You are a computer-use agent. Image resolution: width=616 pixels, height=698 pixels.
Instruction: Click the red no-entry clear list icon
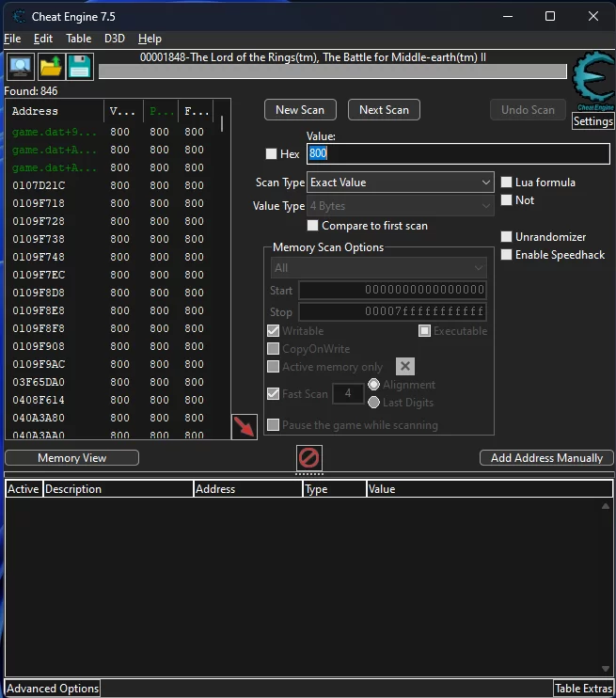pos(308,457)
